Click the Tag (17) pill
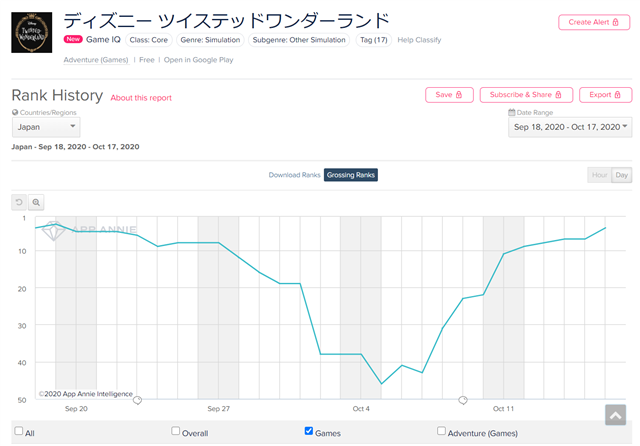 pos(373,40)
